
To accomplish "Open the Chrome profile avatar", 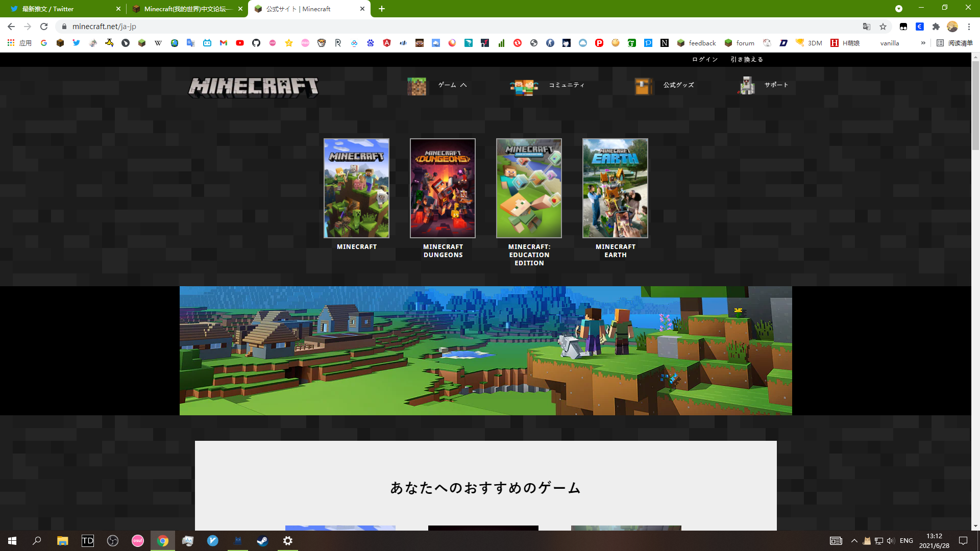I will (952, 27).
